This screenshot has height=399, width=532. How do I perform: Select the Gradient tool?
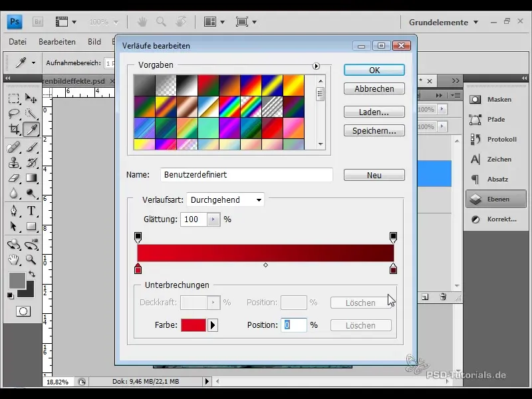click(x=31, y=178)
